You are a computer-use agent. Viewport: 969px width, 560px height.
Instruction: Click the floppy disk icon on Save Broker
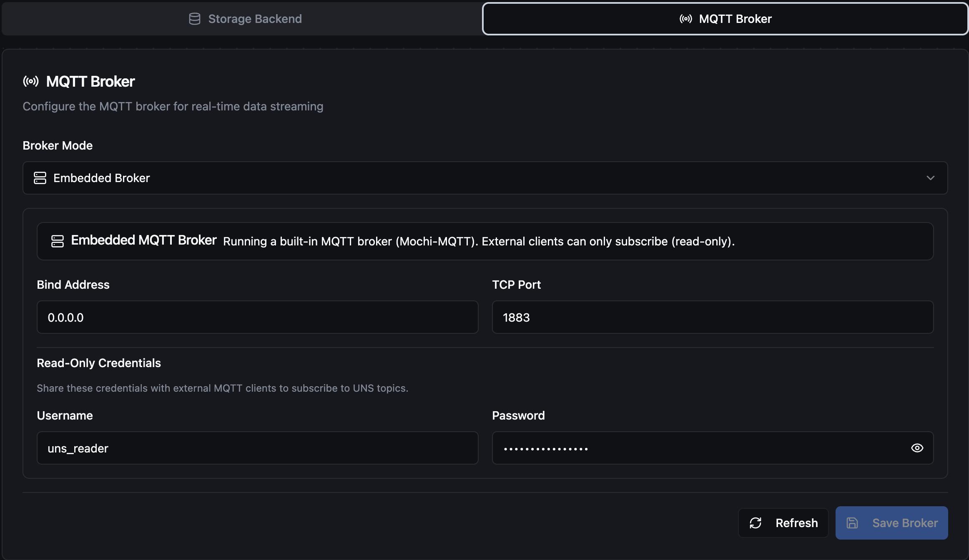(852, 523)
